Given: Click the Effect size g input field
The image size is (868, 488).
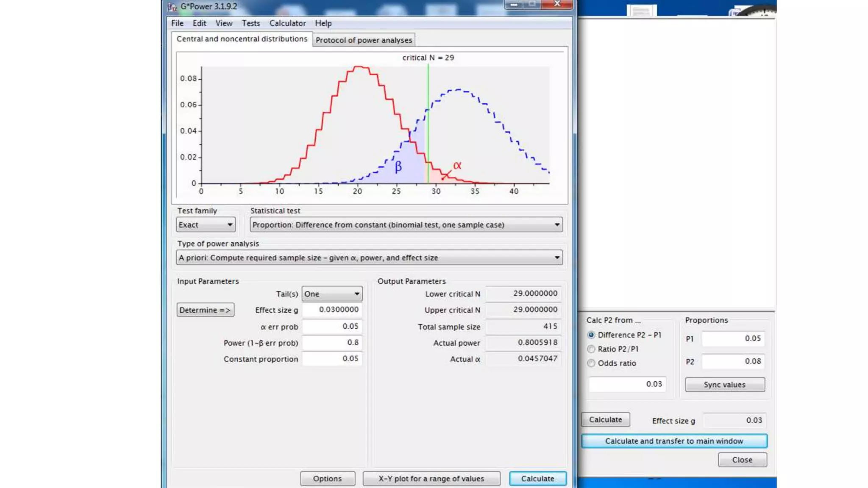Looking at the screenshot, I should [x=332, y=310].
